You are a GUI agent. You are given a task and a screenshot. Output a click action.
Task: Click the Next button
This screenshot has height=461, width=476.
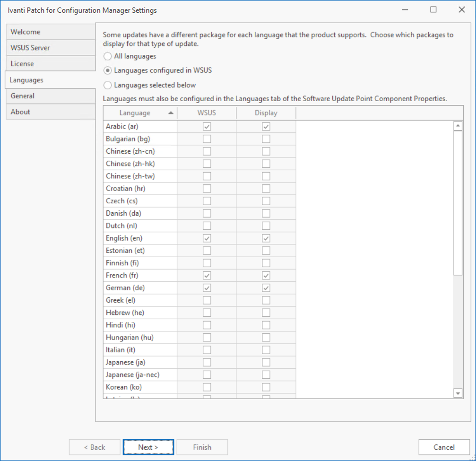pyautogui.click(x=148, y=447)
